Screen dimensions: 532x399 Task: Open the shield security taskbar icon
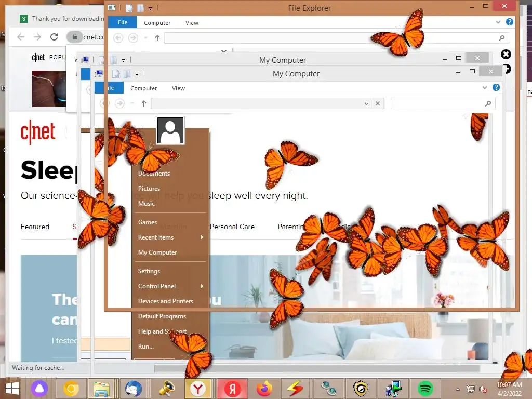coord(361,389)
